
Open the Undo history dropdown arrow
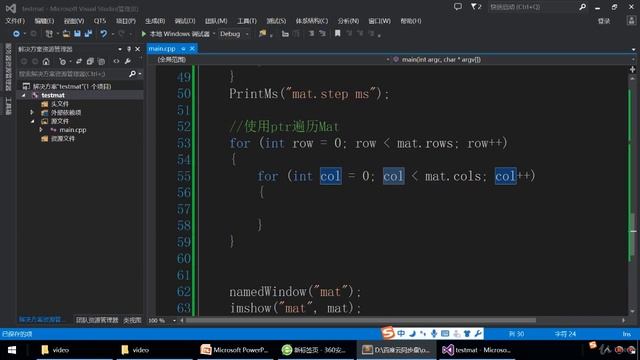(112, 34)
